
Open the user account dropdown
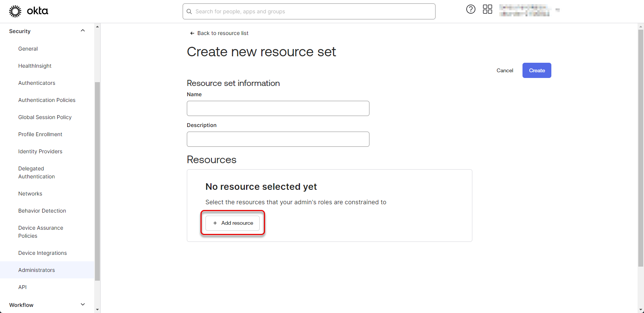pyautogui.click(x=557, y=10)
